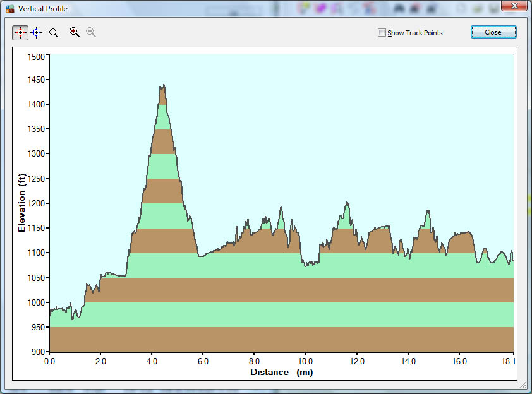Click the Vertical Profile title text
This screenshot has width=532, height=394.
coord(43,9)
